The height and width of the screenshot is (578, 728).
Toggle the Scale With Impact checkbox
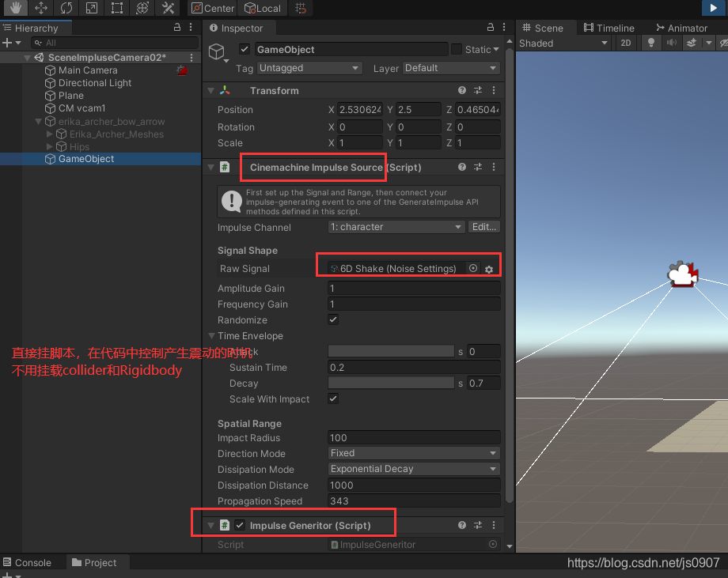click(333, 399)
